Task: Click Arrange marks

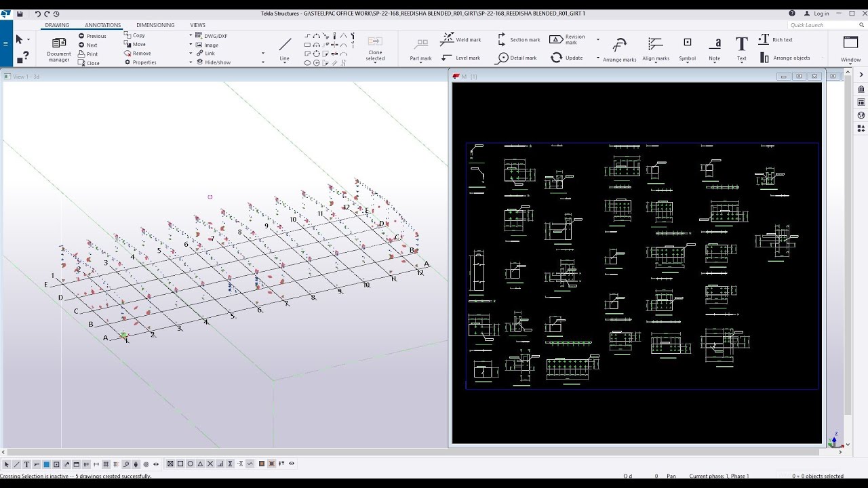Action: pos(619,49)
